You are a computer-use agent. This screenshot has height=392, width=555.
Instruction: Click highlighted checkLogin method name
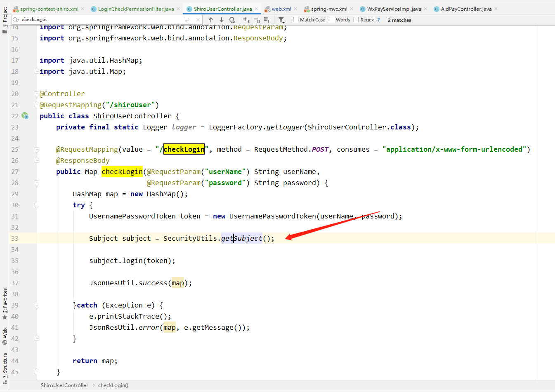tap(122, 171)
